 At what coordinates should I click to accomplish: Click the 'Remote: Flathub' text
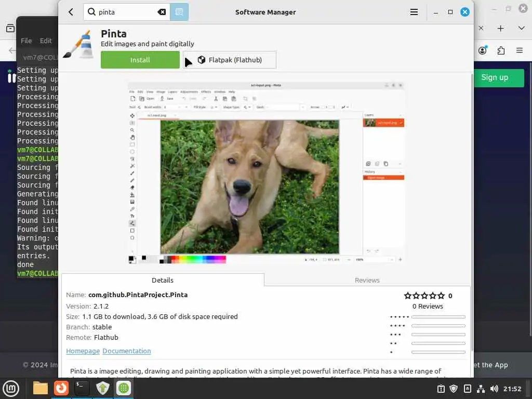tap(92, 338)
